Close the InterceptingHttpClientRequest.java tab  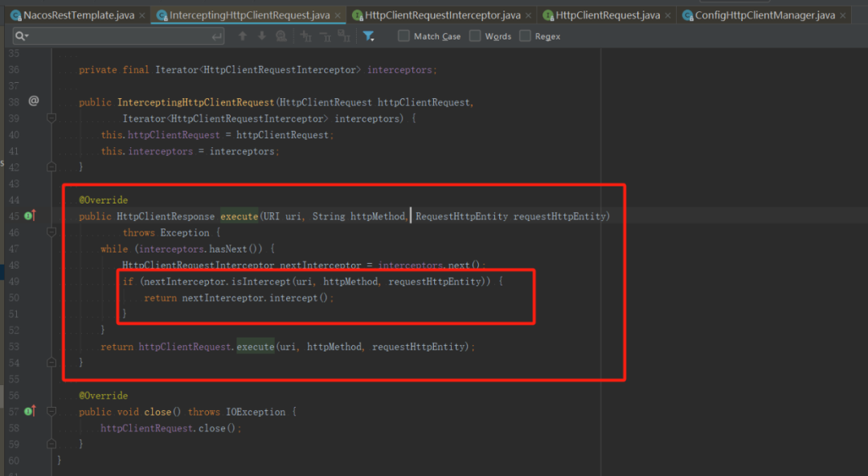[x=338, y=15]
